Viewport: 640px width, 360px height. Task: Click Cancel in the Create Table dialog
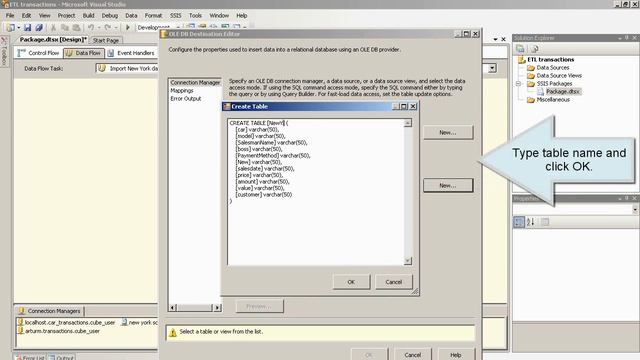pyautogui.click(x=393, y=282)
